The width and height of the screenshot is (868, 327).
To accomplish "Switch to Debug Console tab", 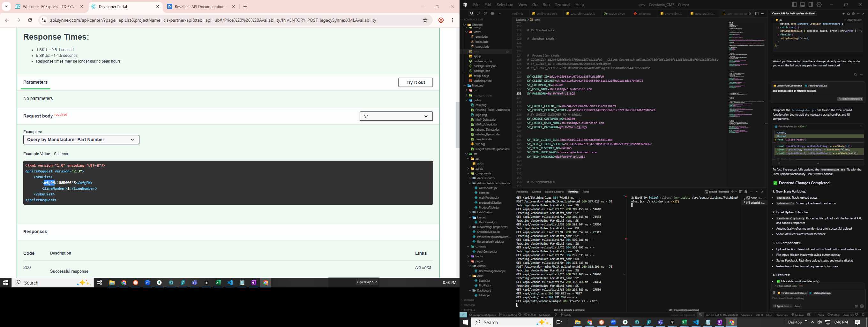I will [x=554, y=192].
